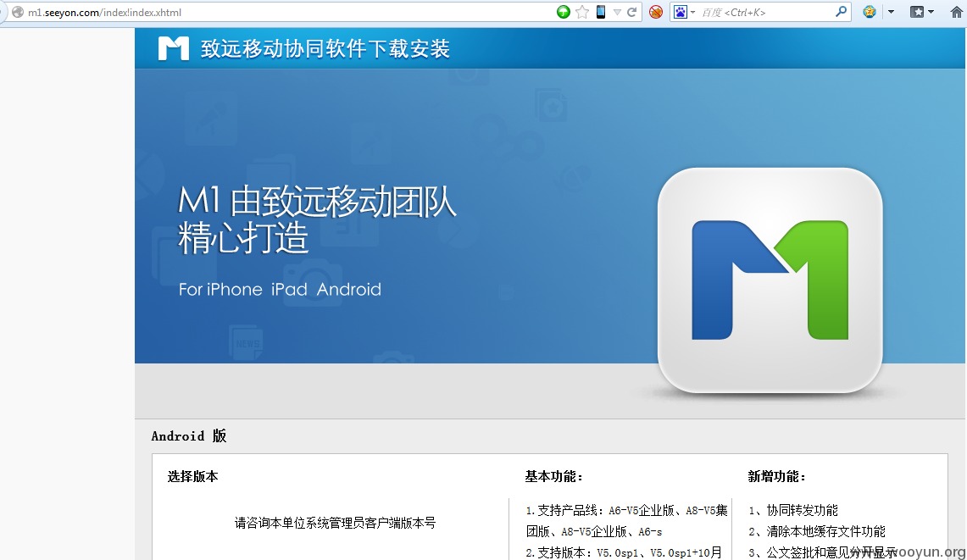Open the Baidu search engine selector

[684, 12]
